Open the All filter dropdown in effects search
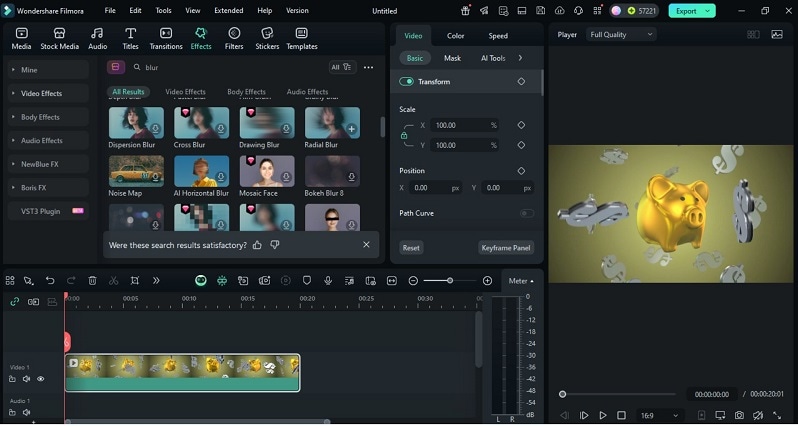This screenshot has height=426, width=798. pyautogui.click(x=343, y=67)
